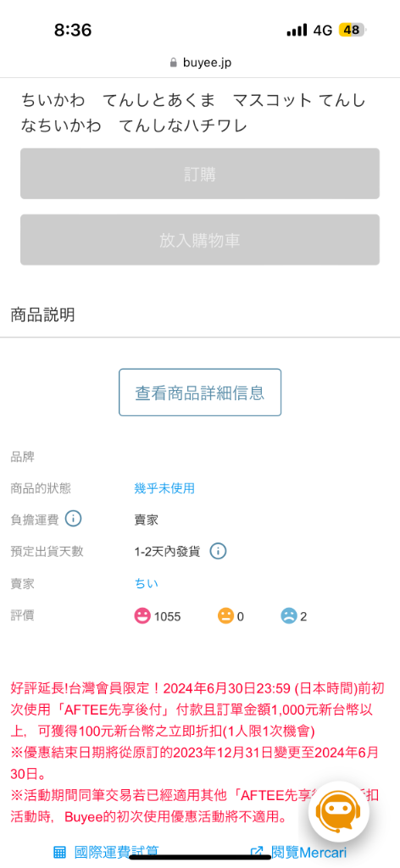Open the 國際運費試算 shipping calculator link
The image size is (400, 868).
[117, 851]
